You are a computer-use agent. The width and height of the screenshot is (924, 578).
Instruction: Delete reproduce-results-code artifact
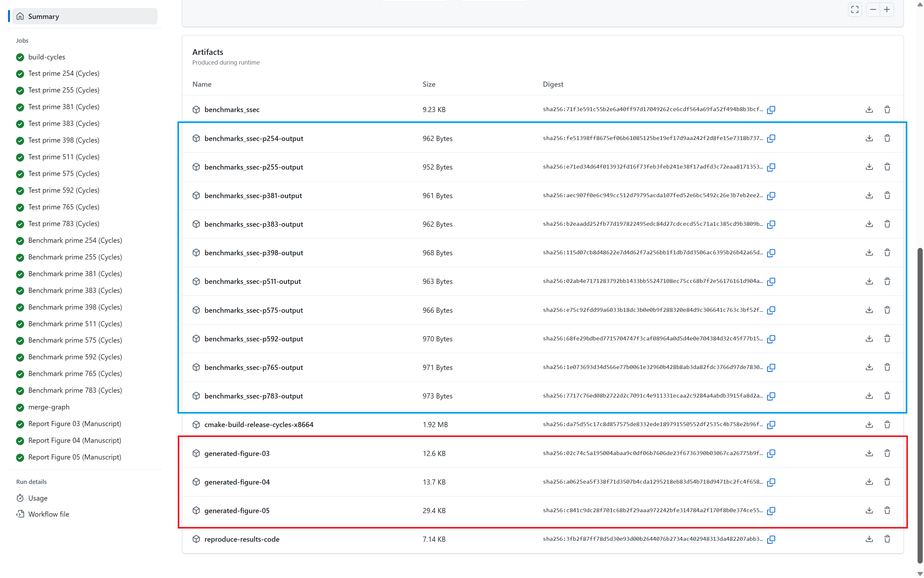click(x=887, y=539)
